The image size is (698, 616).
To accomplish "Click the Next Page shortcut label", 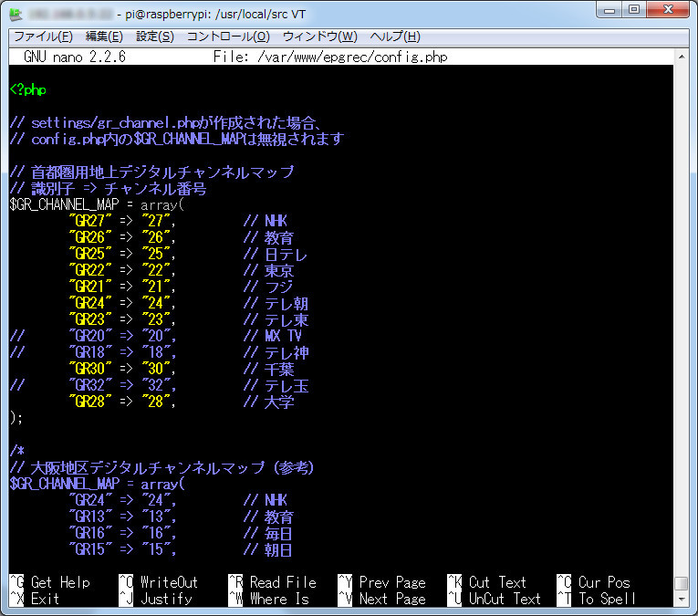I will tap(392, 599).
